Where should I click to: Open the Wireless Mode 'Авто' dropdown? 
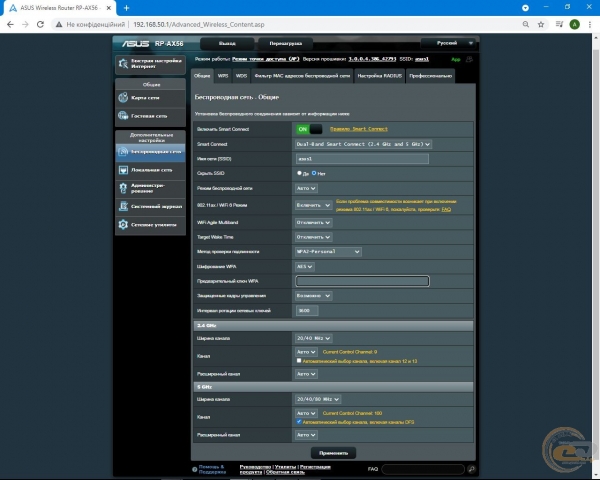tap(306, 188)
